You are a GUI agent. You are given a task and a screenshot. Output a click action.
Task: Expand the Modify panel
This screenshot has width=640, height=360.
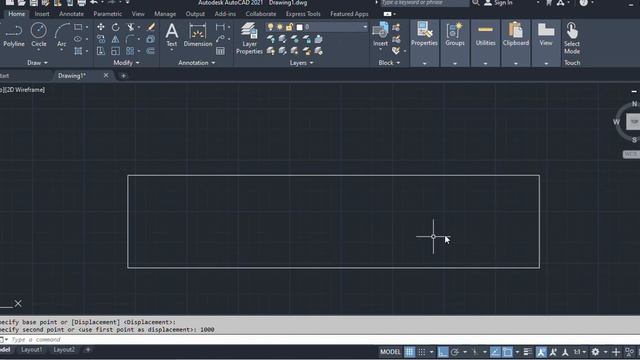[126, 63]
